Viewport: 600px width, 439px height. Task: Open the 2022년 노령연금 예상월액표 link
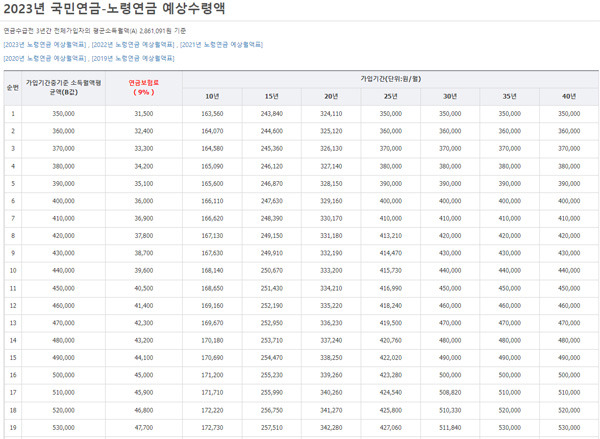[x=133, y=45]
